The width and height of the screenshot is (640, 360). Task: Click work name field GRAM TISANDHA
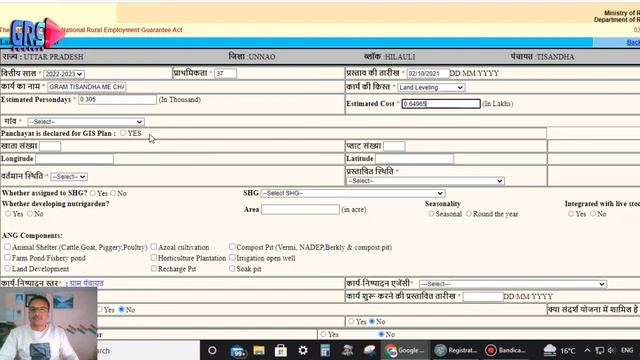[87, 87]
